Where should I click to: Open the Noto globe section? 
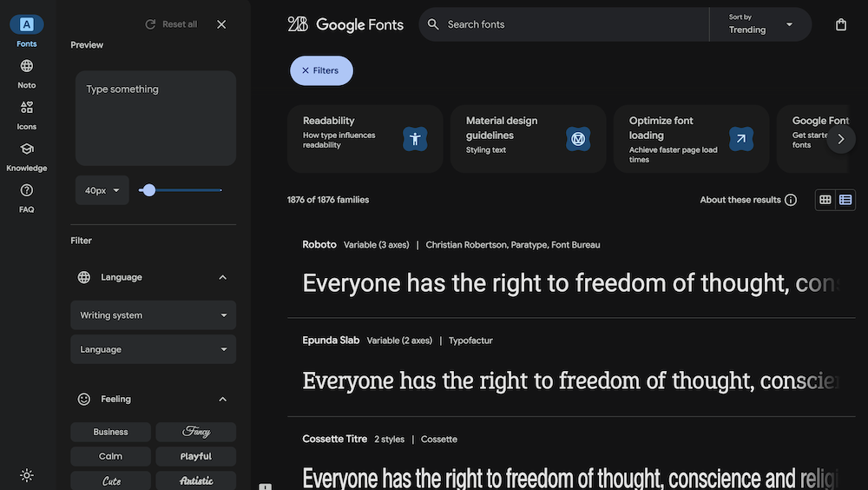click(x=27, y=74)
